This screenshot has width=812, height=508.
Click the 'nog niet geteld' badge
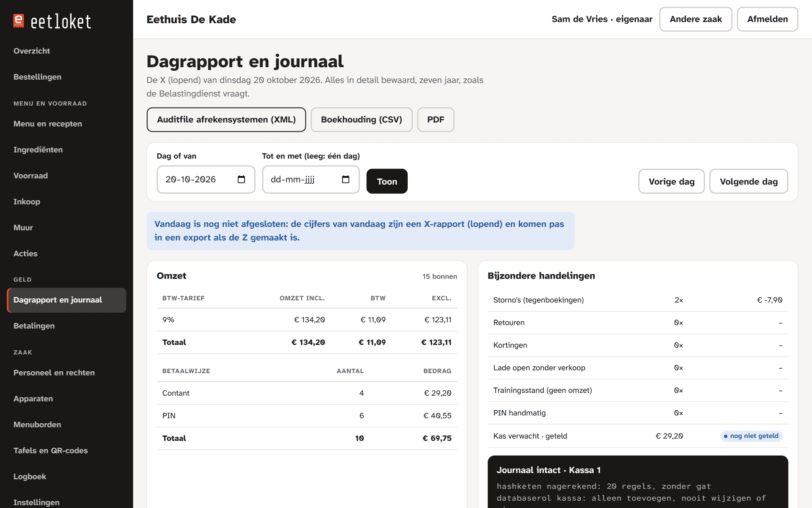(x=752, y=436)
